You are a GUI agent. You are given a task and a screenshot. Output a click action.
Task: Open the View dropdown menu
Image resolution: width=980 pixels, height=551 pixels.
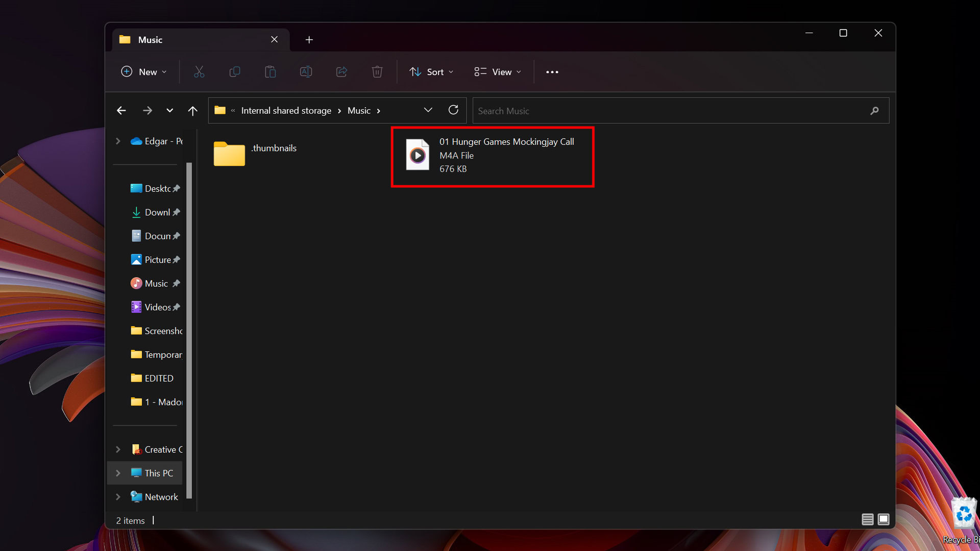tap(498, 72)
